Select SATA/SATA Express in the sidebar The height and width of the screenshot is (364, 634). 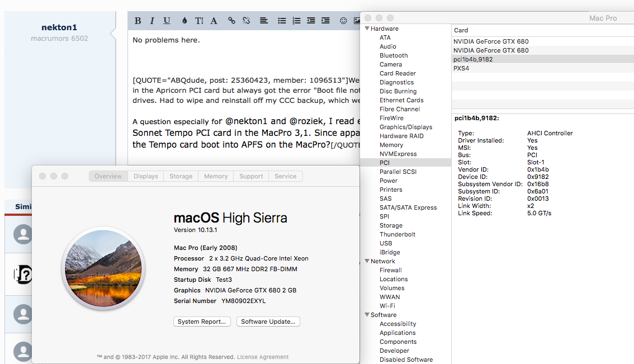pos(408,207)
